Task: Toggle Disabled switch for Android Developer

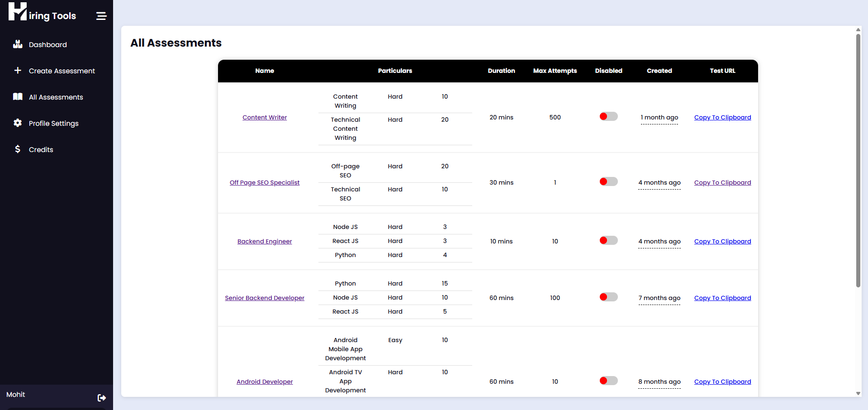Action: [x=608, y=381]
